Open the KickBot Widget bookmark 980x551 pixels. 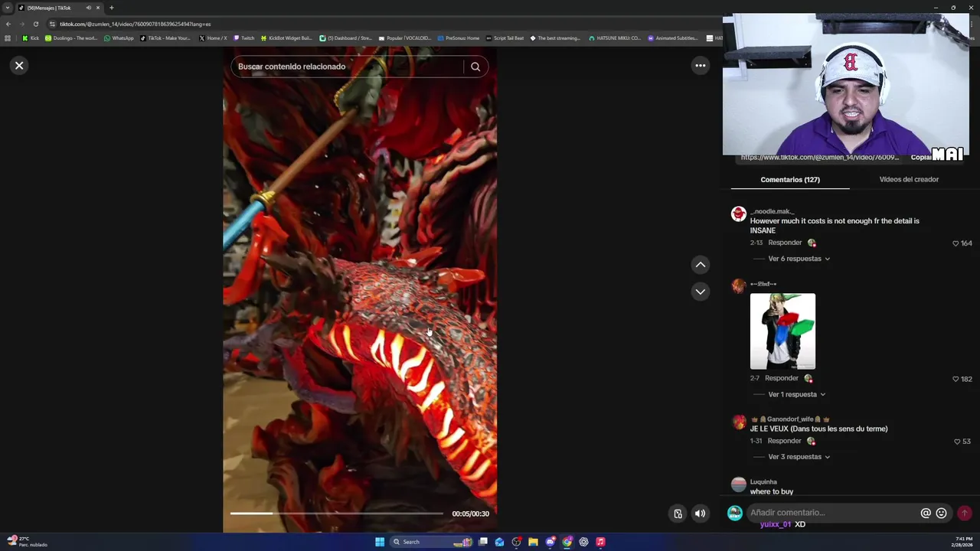point(286,38)
